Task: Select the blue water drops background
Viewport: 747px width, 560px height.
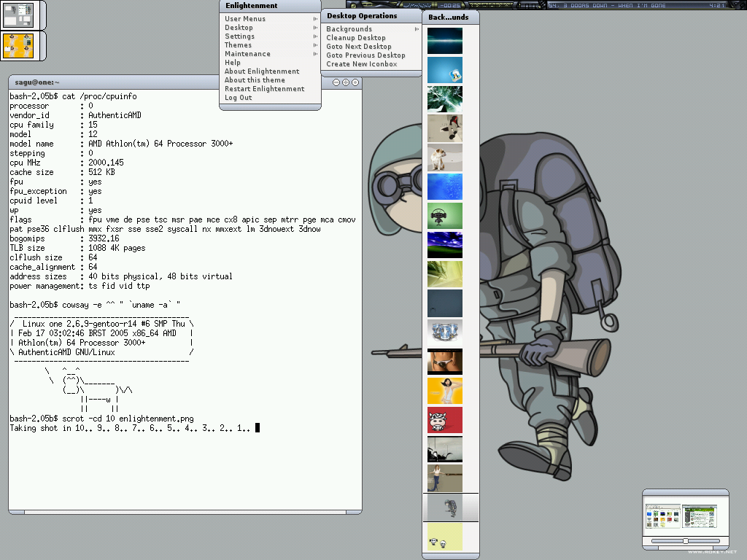Action: click(x=444, y=186)
